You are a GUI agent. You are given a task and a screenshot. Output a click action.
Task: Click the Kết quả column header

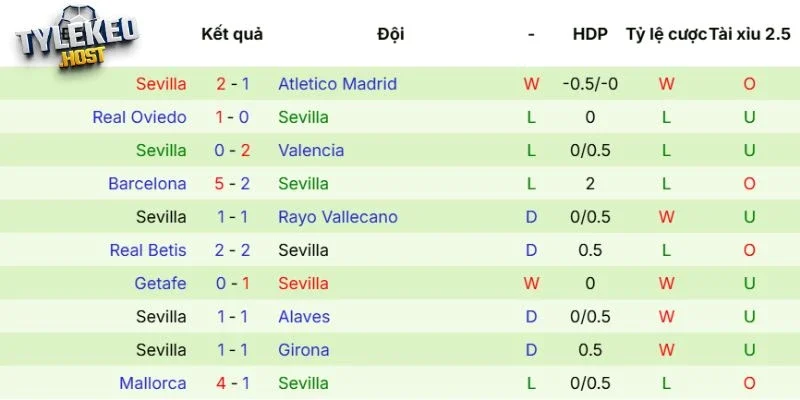(231, 34)
